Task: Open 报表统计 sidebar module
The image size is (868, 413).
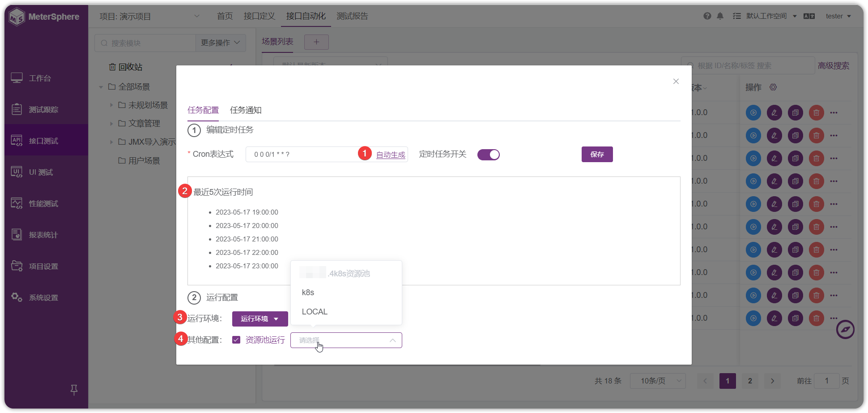Action: 35,235
